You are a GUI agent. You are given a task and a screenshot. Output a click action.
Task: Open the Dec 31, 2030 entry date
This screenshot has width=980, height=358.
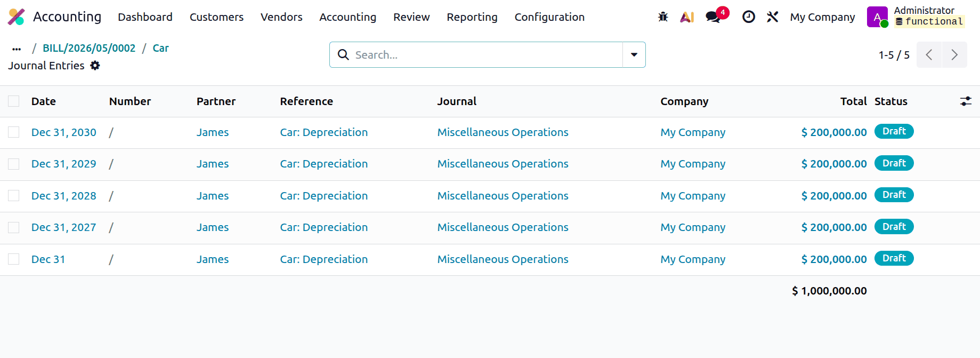(x=64, y=132)
